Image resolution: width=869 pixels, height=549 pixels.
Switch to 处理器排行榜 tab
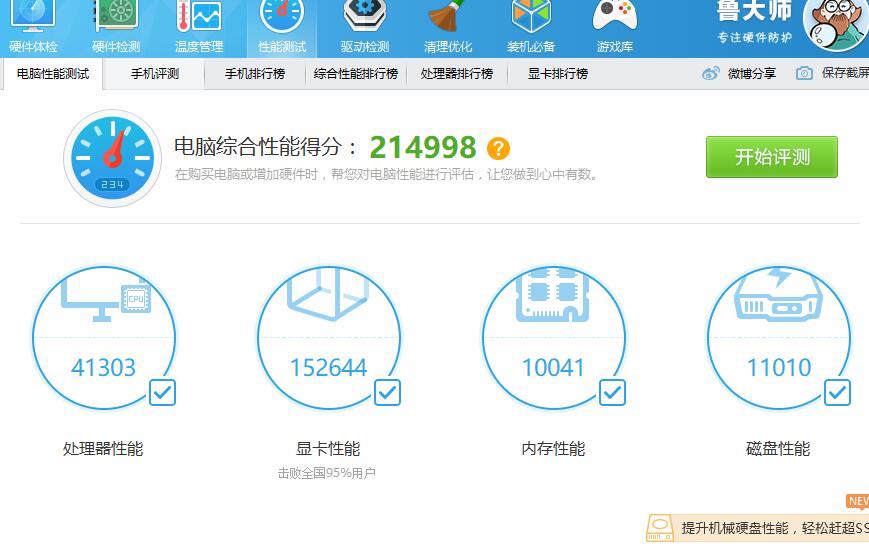pyautogui.click(x=457, y=74)
